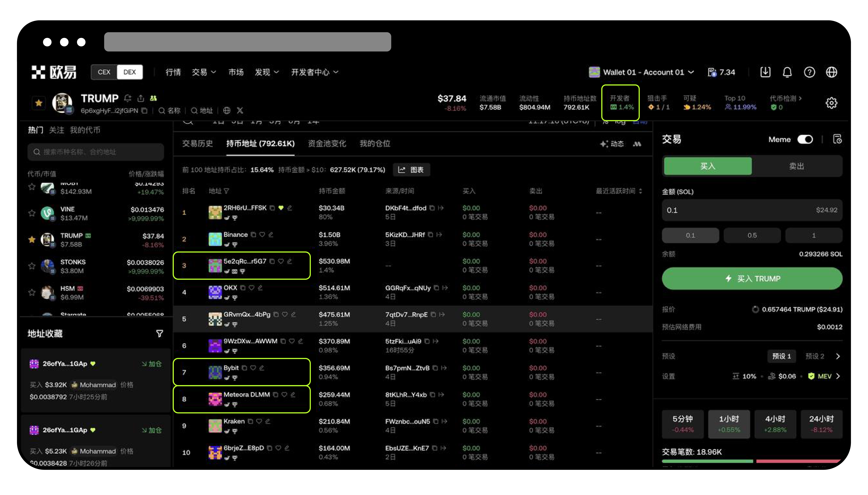This screenshot has height=495, width=868.
Task: Click the token search field in sidebar
Action: tap(96, 152)
